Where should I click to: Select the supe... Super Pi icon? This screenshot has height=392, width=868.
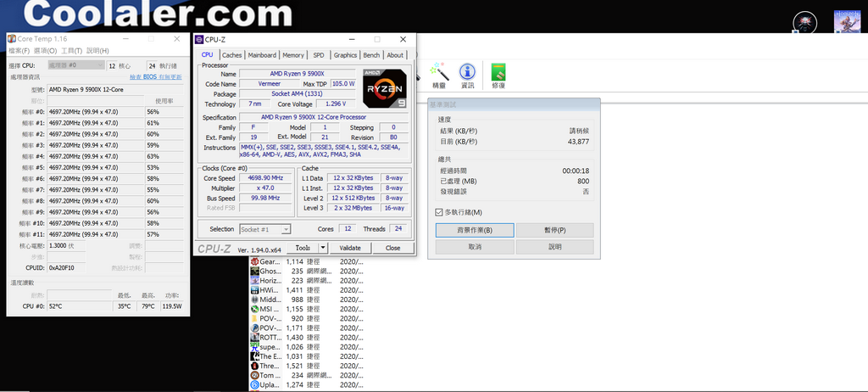pos(254,346)
